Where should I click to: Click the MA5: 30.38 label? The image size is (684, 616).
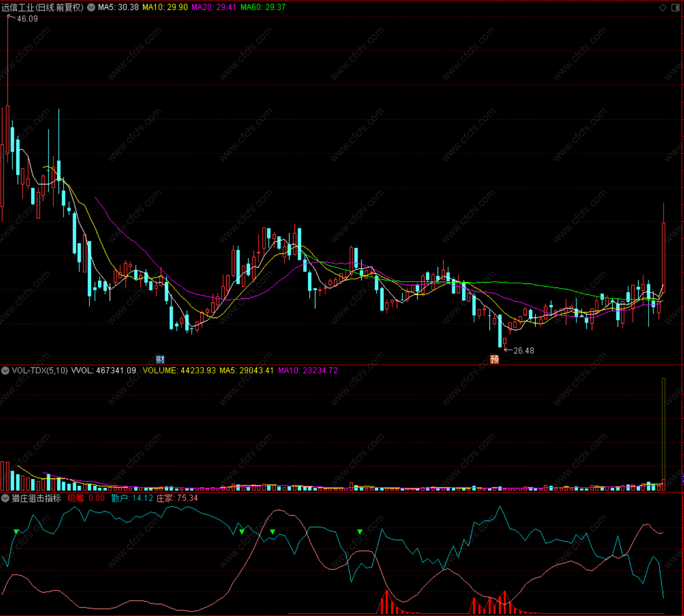click(118, 7)
